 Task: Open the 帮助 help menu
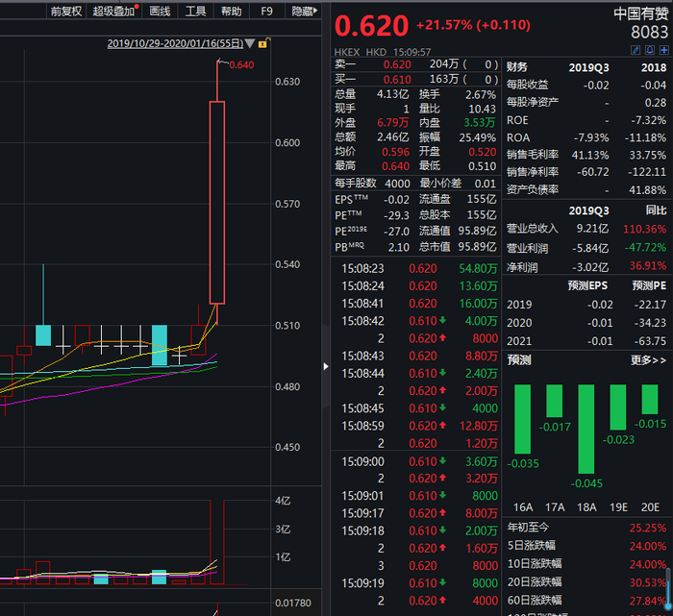(x=232, y=12)
